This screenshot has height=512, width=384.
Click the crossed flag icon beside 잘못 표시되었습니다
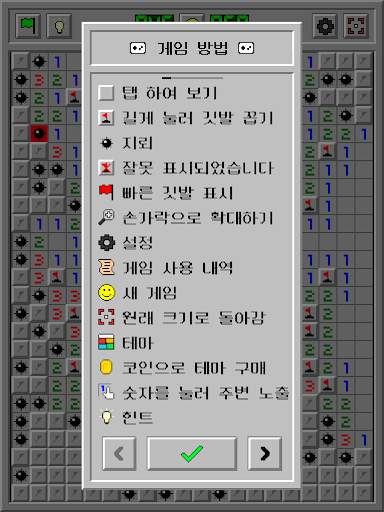(x=106, y=168)
